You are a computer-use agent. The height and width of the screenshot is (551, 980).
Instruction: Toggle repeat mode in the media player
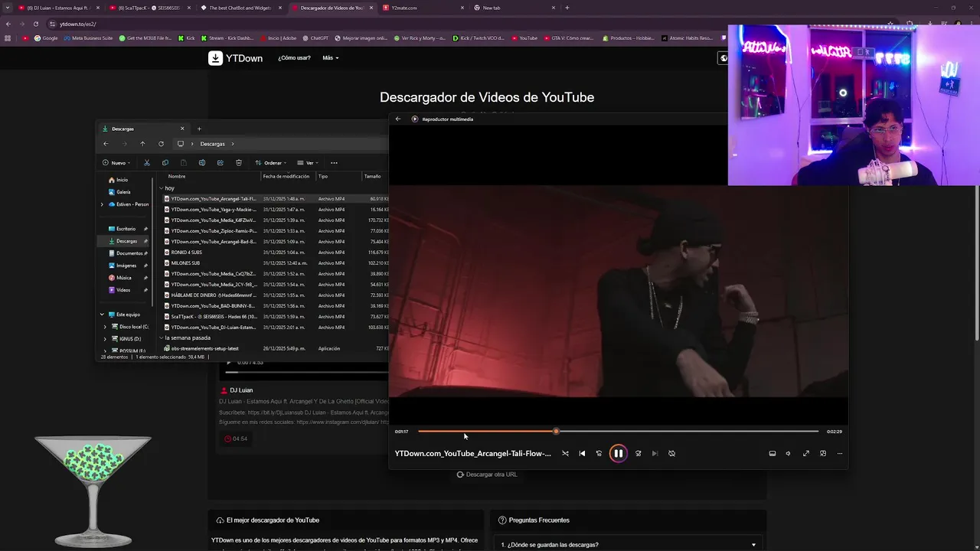(x=671, y=453)
